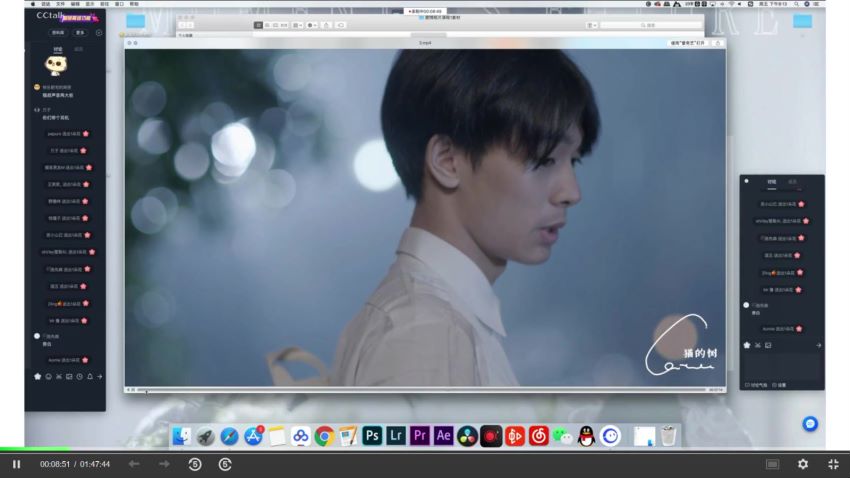Click the open-with button in Quick Look titlebar

click(687, 43)
